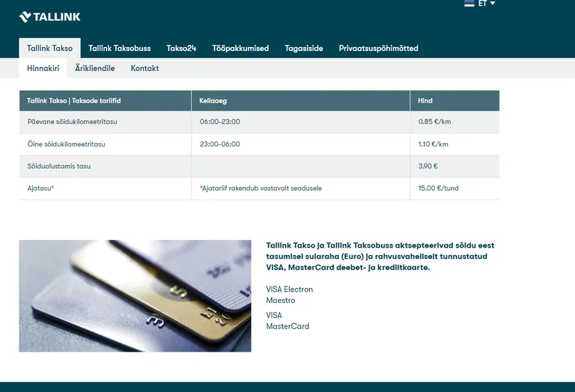Image resolution: width=575 pixels, height=392 pixels.
Task: Click the credit cards image
Action: [135, 296]
